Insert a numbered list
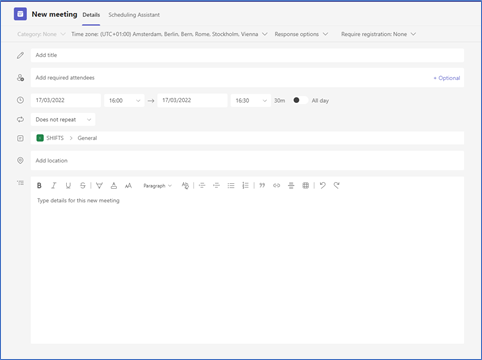482x360 pixels. 245,186
